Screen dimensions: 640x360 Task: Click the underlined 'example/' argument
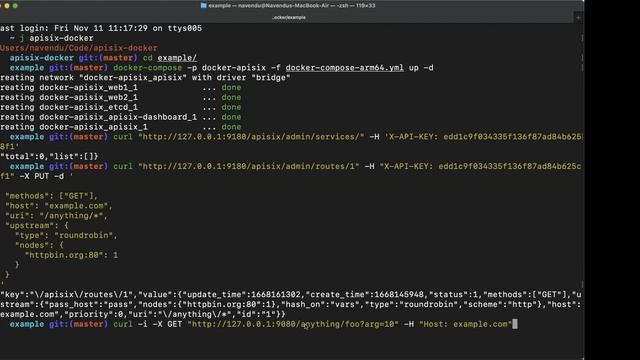click(177, 58)
